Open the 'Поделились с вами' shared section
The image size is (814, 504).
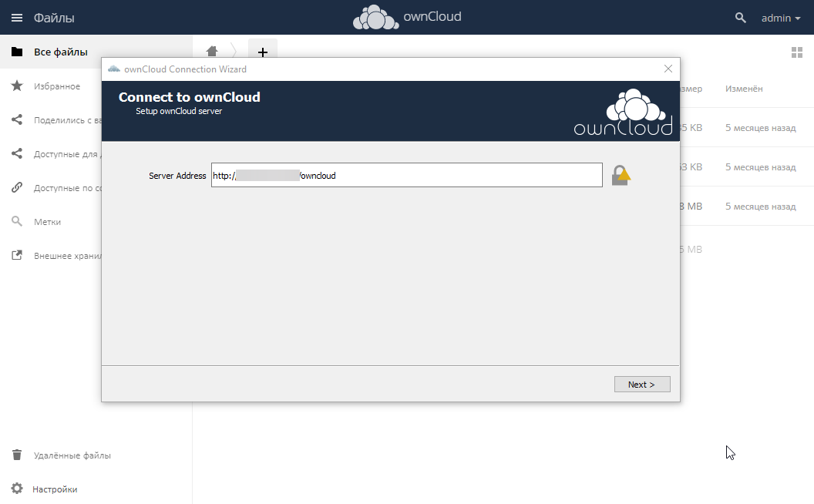tap(68, 120)
